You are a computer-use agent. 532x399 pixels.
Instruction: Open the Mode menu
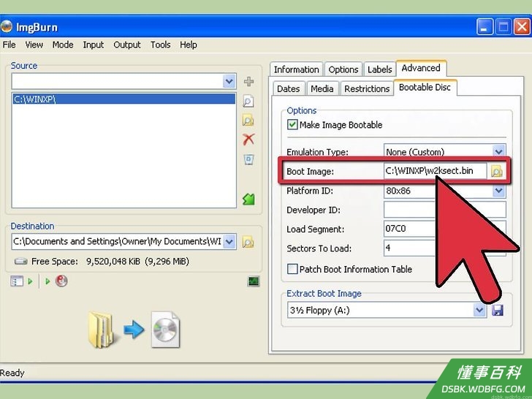(x=63, y=45)
